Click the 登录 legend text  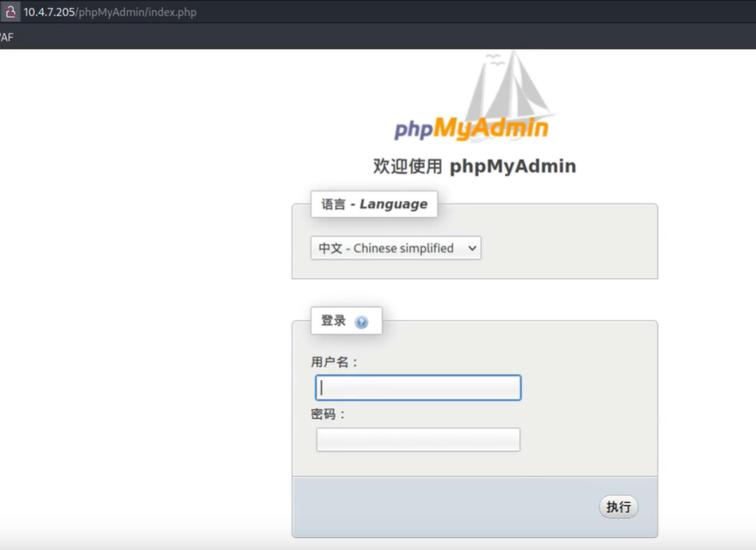pos(334,321)
